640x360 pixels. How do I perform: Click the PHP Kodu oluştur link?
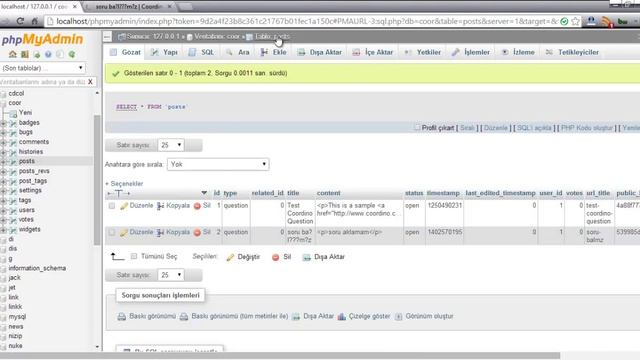[587, 128]
